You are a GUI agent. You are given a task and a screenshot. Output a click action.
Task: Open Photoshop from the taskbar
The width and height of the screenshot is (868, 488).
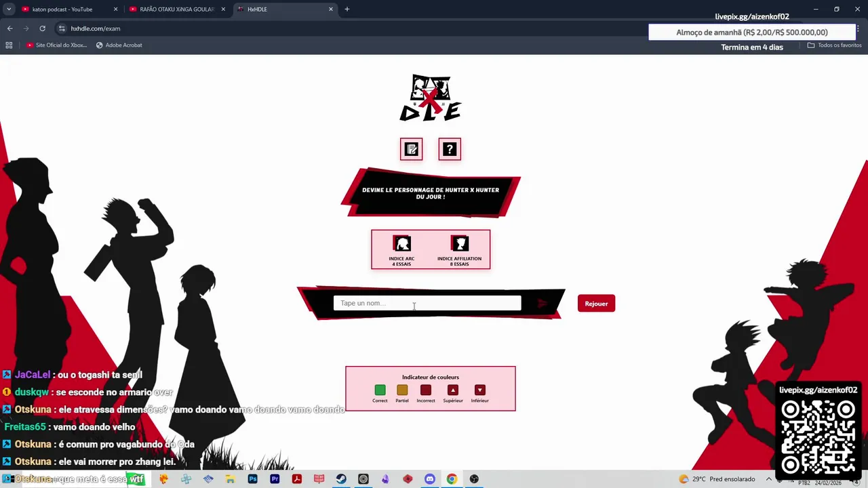252,479
